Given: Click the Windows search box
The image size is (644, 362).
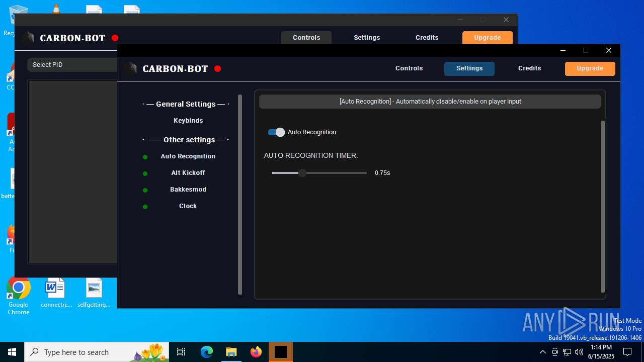Looking at the screenshot, I should (98, 352).
